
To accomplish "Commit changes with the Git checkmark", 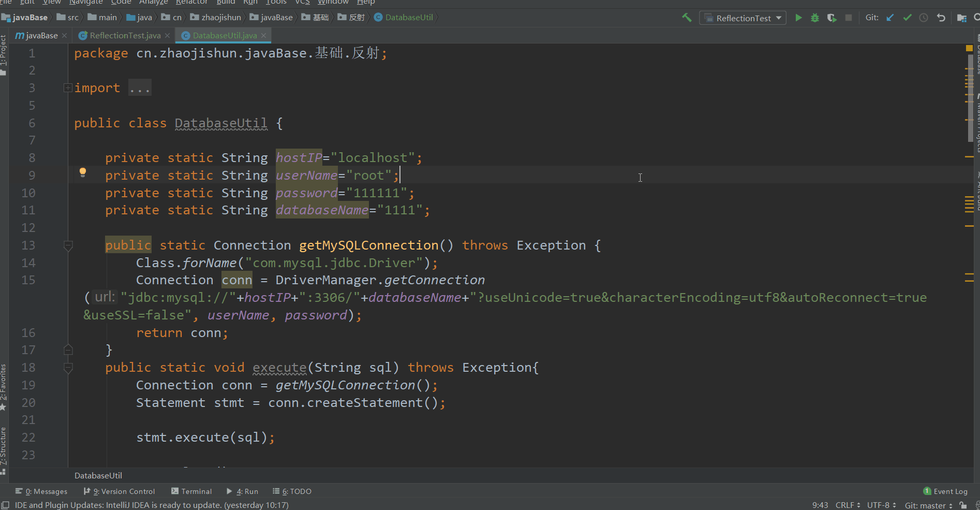I will (x=907, y=18).
